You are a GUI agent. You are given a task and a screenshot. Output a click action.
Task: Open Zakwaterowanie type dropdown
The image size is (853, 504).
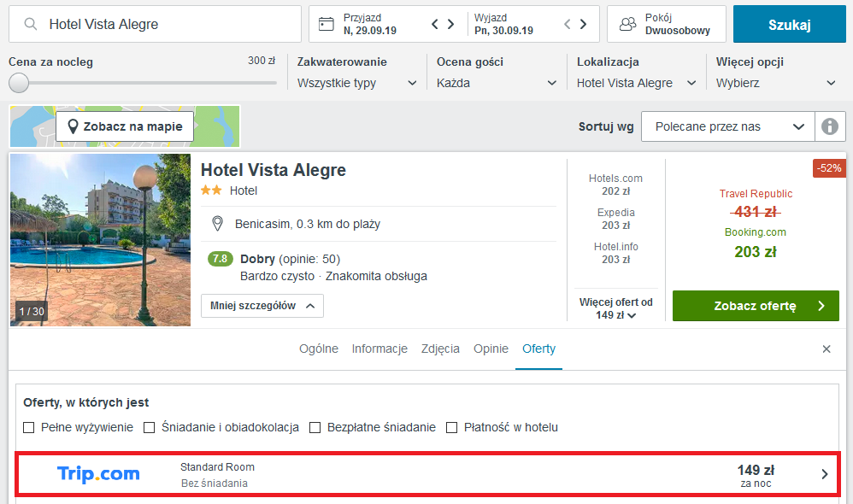pos(357,83)
